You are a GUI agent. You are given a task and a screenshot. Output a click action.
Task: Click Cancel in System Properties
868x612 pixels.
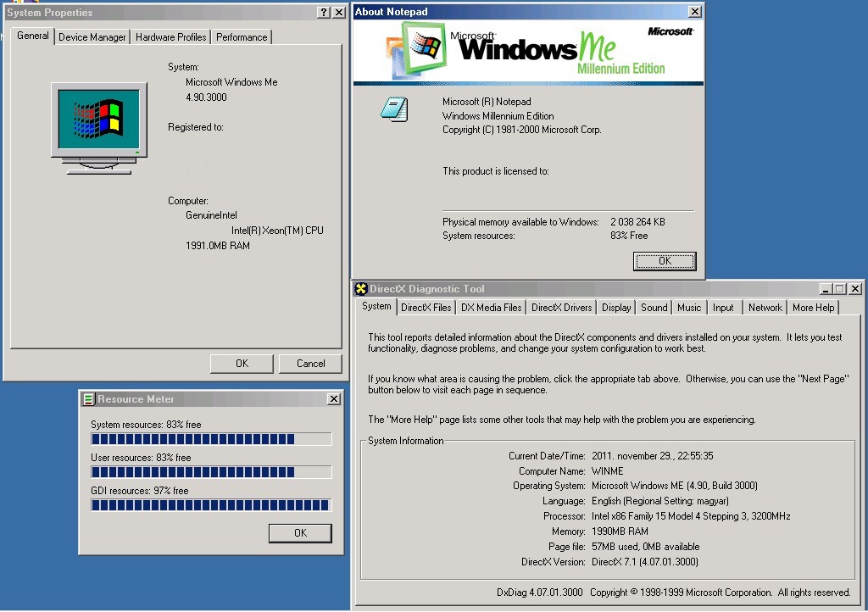(310, 364)
